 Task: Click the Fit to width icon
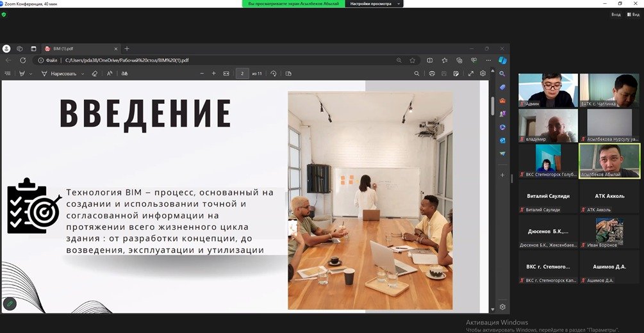226,74
